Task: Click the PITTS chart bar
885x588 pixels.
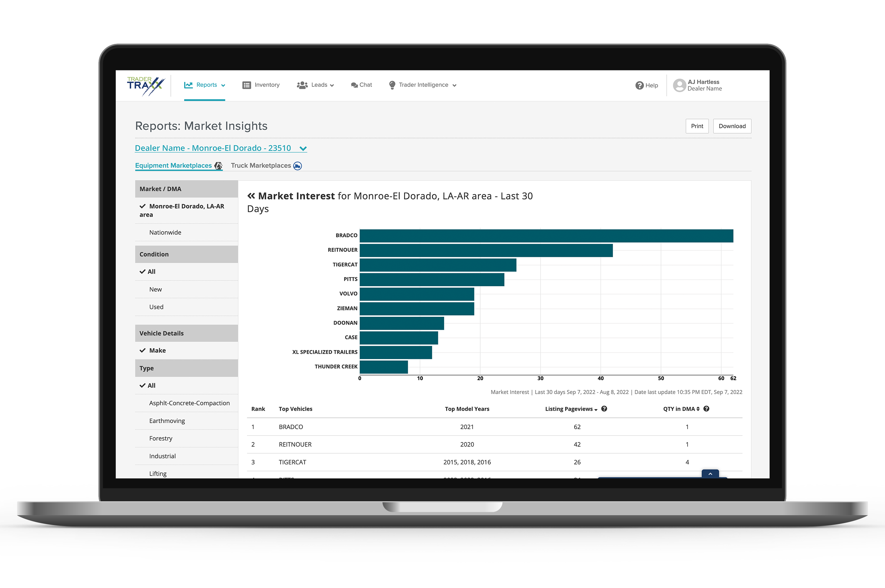Action: point(432,280)
